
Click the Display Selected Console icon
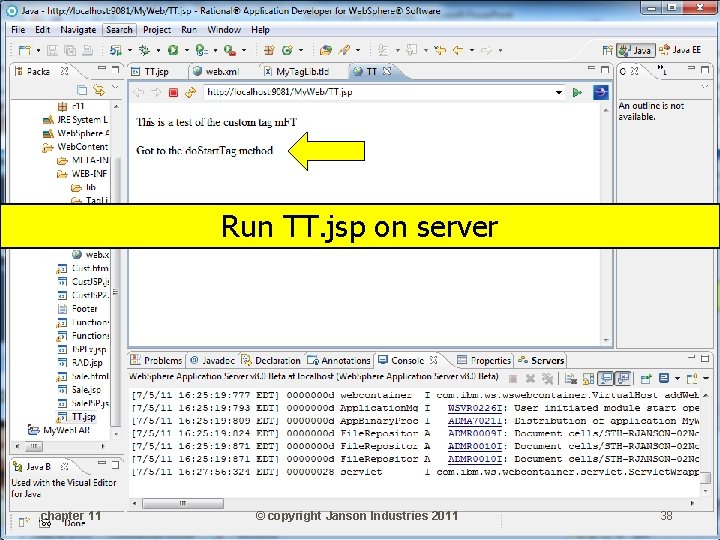tap(664, 379)
